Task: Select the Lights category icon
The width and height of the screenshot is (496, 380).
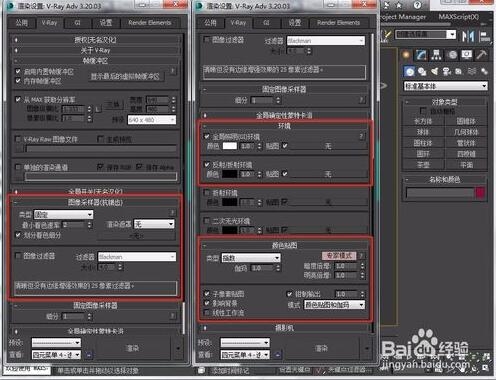Action: (434, 71)
